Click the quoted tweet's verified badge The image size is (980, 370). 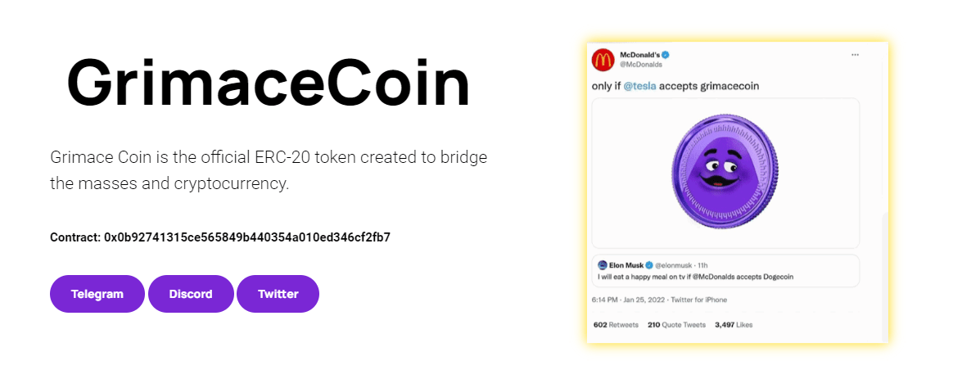(649, 265)
